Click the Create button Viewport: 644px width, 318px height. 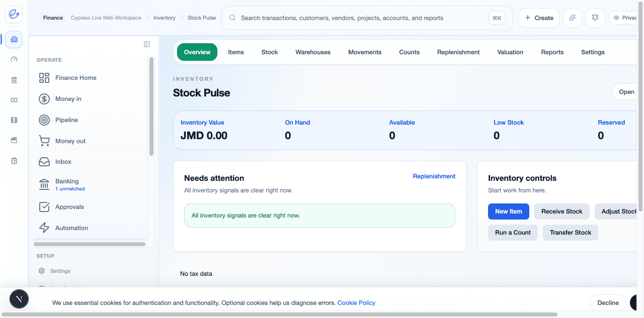539,18
